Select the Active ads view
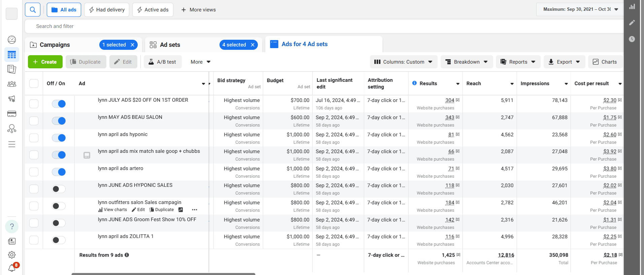 153,10
